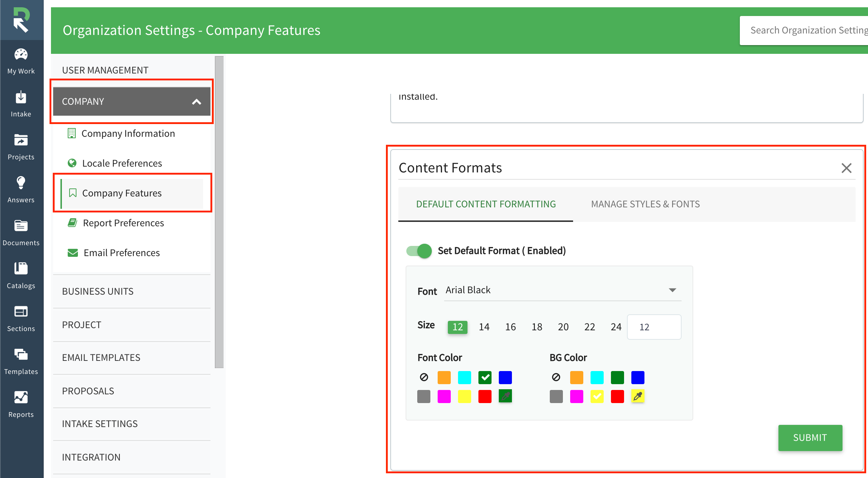This screenshot has height=478, width=868.
Task: Pick magenta BG color swatch
Action: pyautogui.click(x=577, y=396)
